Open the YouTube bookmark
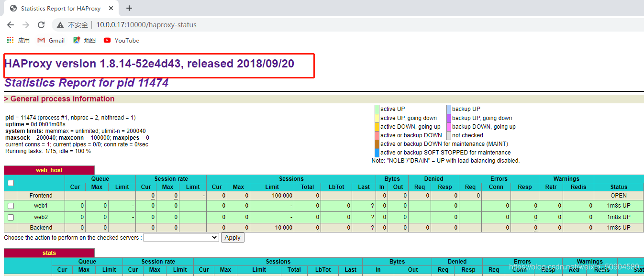This screenshot has width=644, height=276. pos(122,40)
